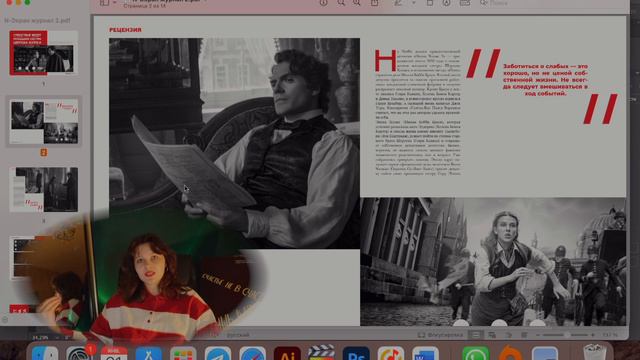This screenshot has width=640, height=360.
Task: Click the zoom plus button in Word status bar
Action: (593, 335)
